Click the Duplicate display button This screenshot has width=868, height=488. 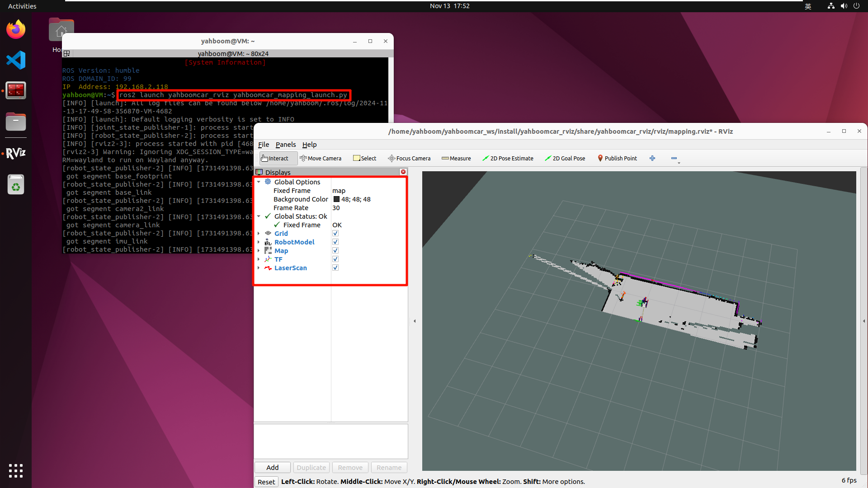pos(311,467)
